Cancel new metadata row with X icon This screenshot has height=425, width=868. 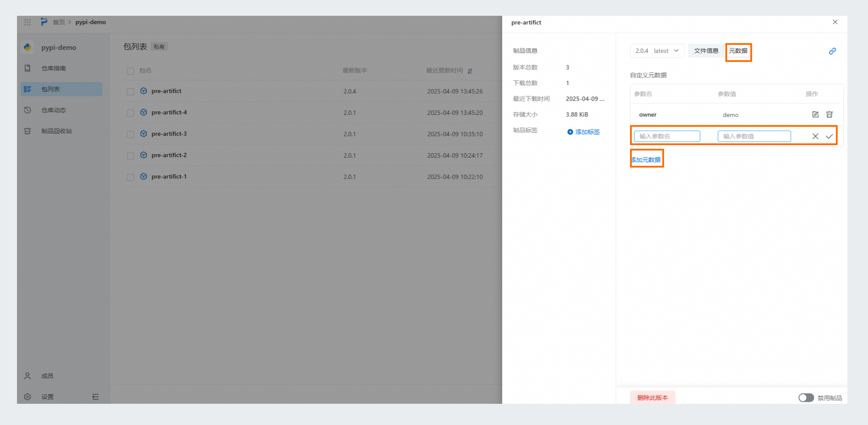pos(815,137)
